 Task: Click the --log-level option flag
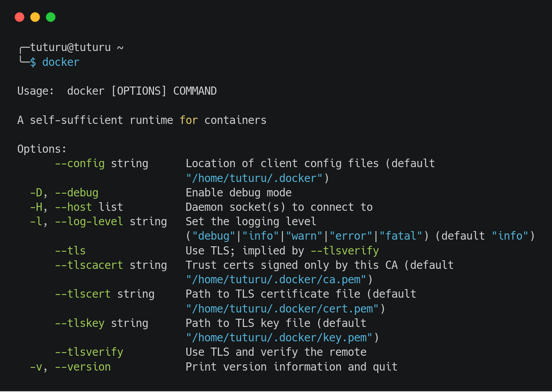point(89,222)
